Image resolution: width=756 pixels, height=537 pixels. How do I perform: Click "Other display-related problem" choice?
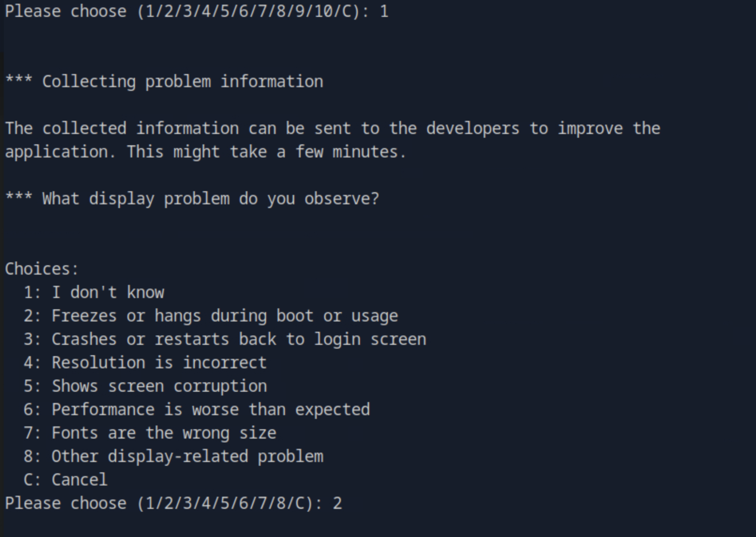(187, 456)
